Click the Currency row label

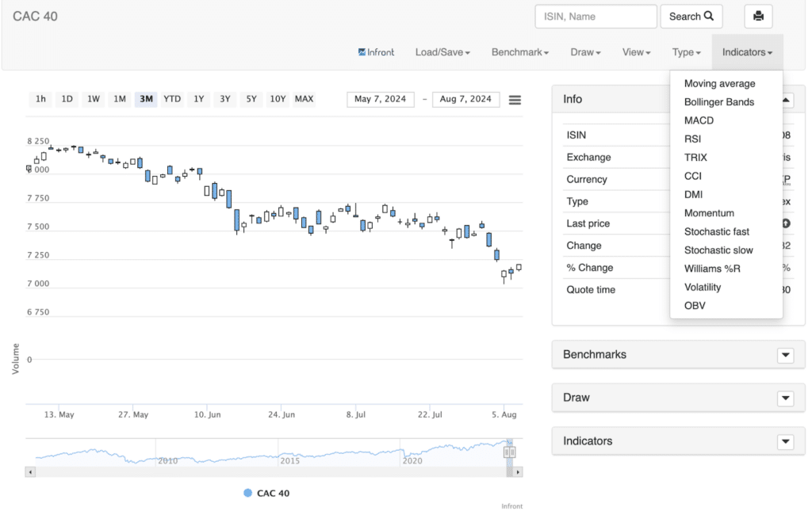point(586,180)
